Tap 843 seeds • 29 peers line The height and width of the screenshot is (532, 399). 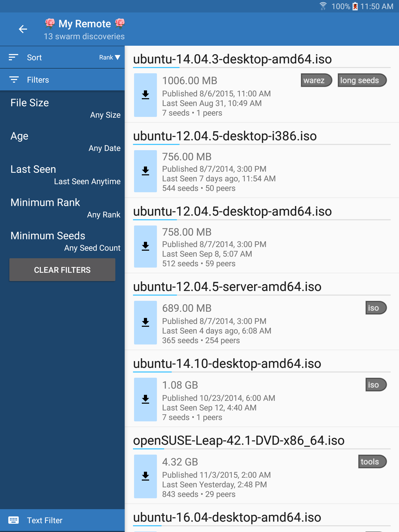pyautogui.click(x=199, y=494)
